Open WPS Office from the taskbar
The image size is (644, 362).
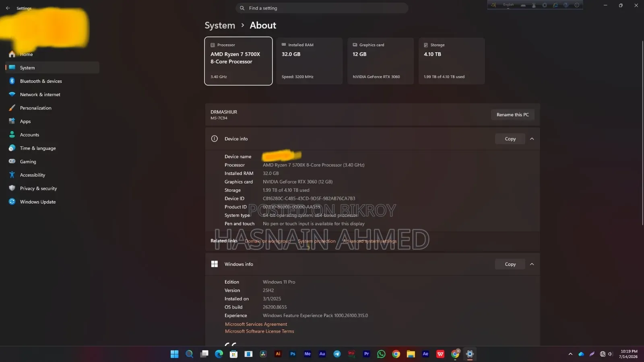click(x=440, y=354)
